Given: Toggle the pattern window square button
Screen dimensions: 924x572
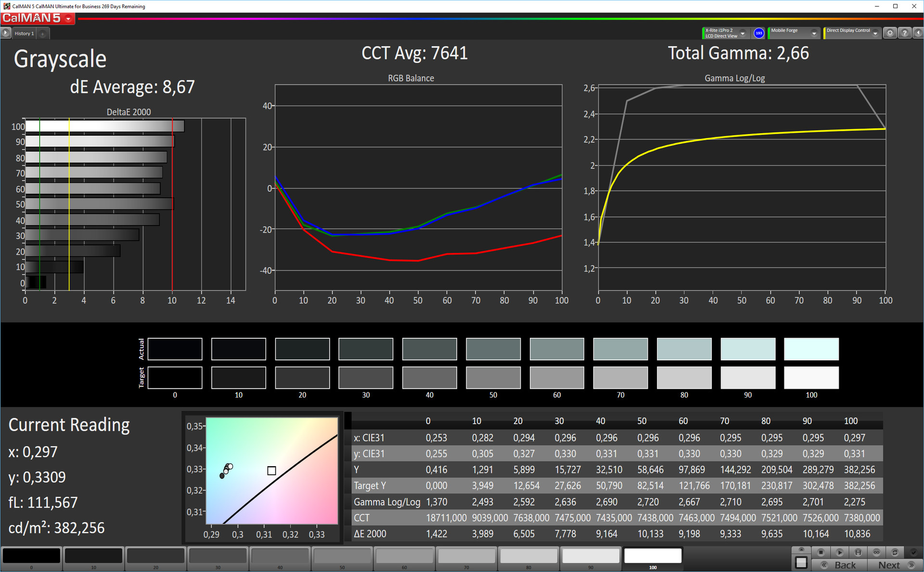Looking at the screenshot, I should [x=801, y=562].
